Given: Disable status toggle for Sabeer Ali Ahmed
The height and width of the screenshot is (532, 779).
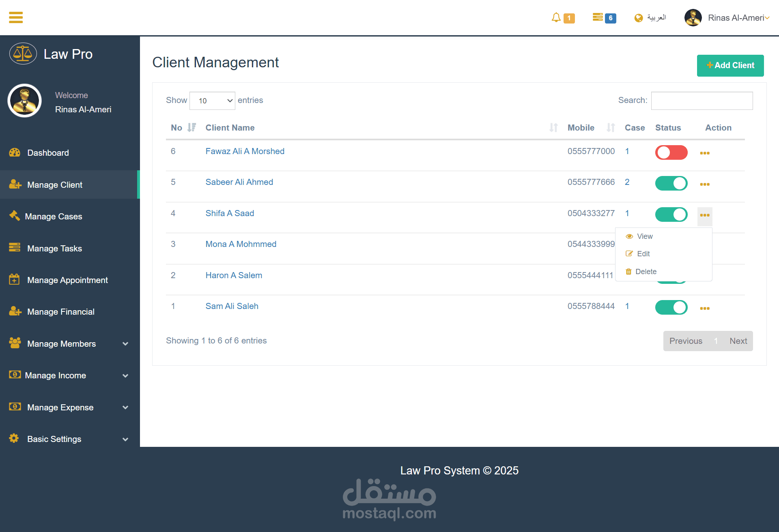Looking at the screenshot, I should (671, 183).
